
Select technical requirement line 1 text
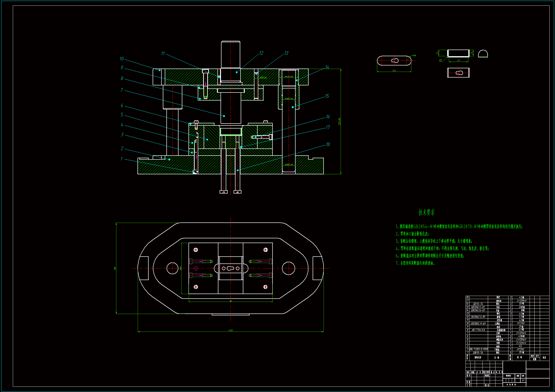[x=459, y=226]
